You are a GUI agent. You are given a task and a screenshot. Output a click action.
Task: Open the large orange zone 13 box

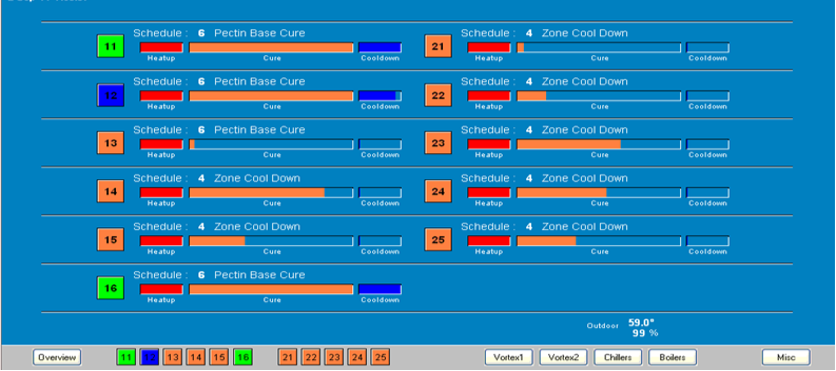click(x=110, y=143)
